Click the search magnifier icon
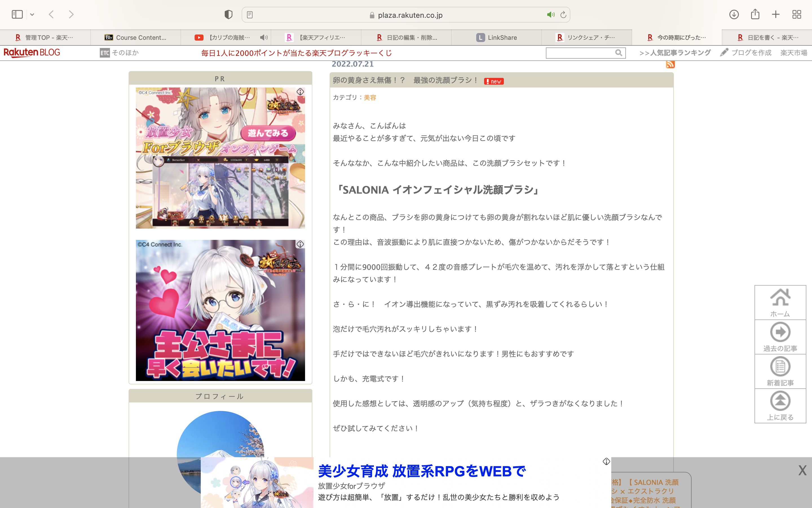 (x=619, y=53)
